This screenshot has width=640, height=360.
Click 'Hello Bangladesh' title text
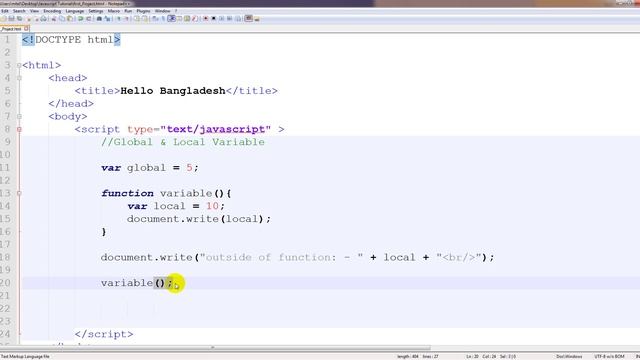pos(173,91)
